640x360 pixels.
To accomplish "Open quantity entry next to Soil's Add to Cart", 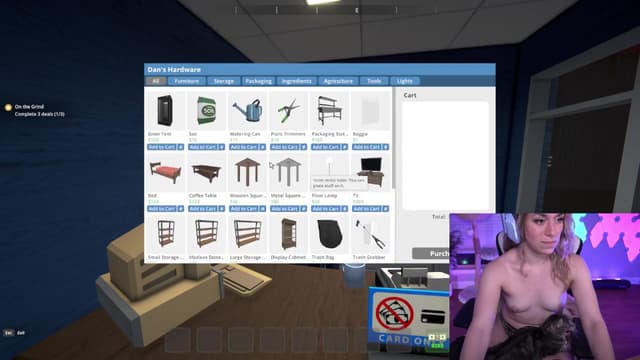I will [x=222, y=147].
